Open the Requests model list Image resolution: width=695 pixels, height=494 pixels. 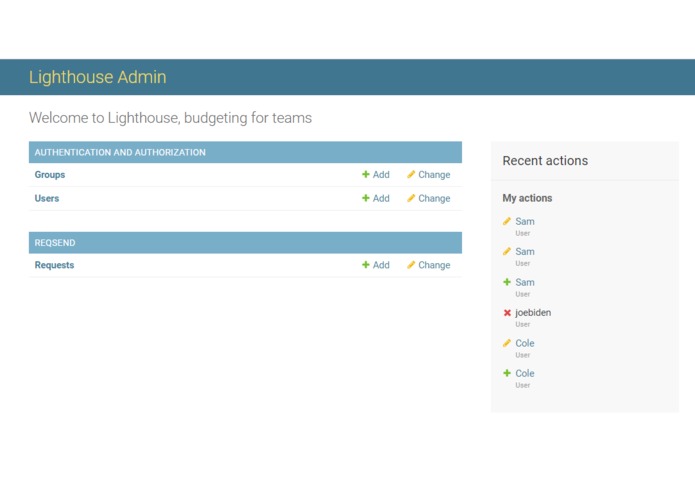tap(54, 265)
